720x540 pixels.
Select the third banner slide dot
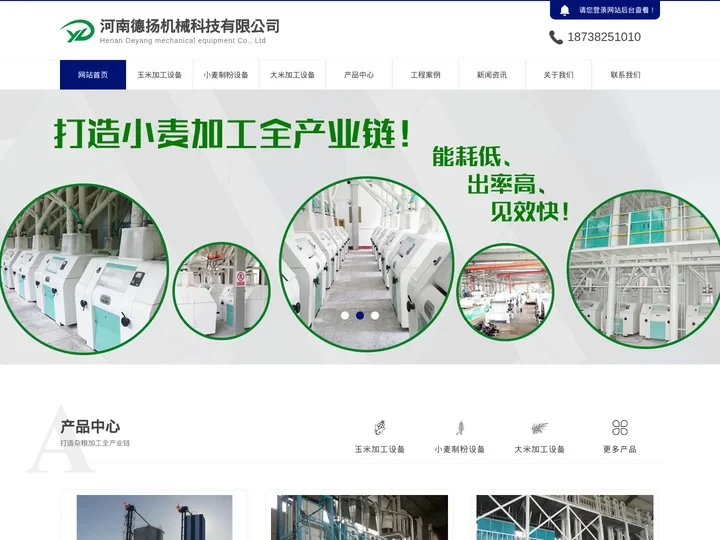tap(375, 315)
